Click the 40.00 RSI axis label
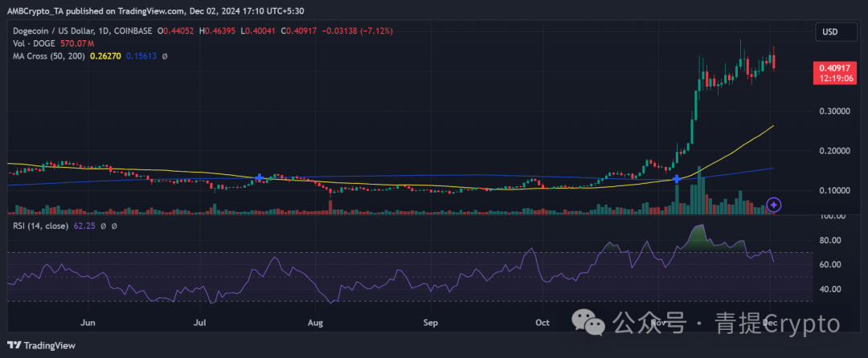The width and height of the screenshot is (868, 358). click(x=829, y=289)
